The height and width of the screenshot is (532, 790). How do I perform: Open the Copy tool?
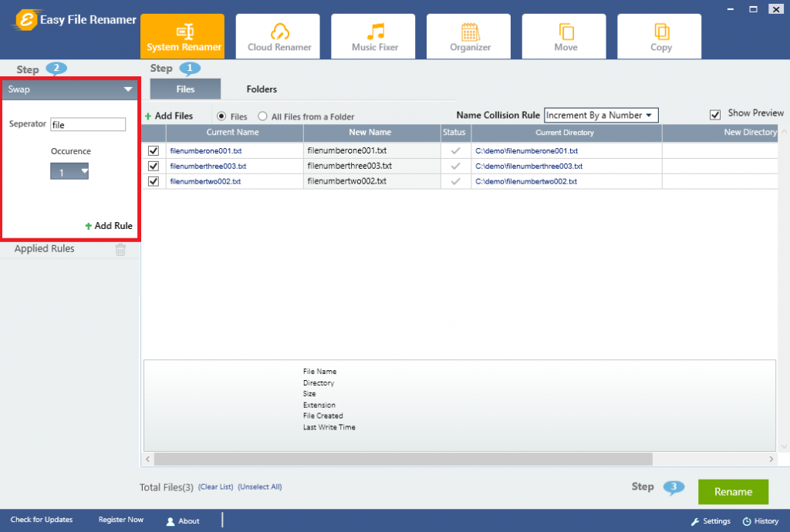tap(660, 35)
